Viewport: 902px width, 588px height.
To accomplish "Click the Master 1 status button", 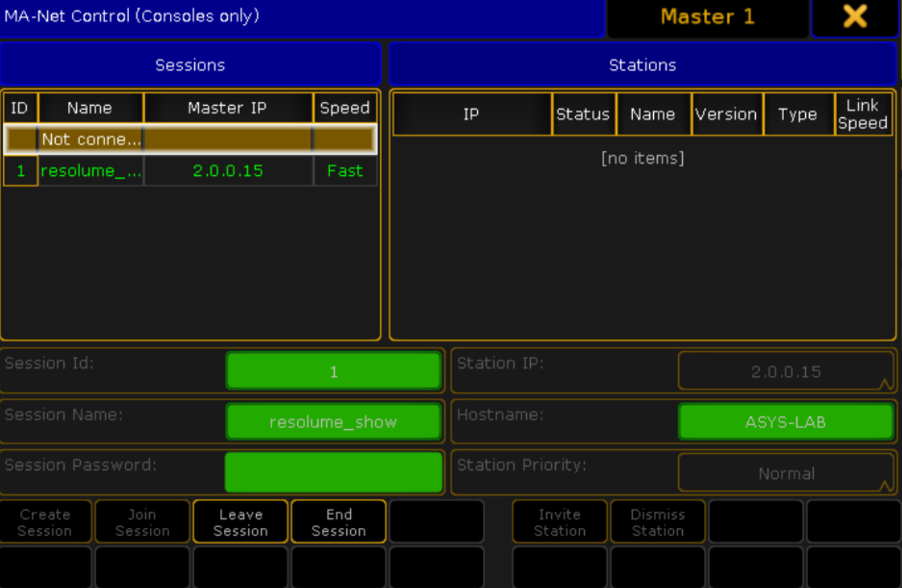I will [708, 17].
